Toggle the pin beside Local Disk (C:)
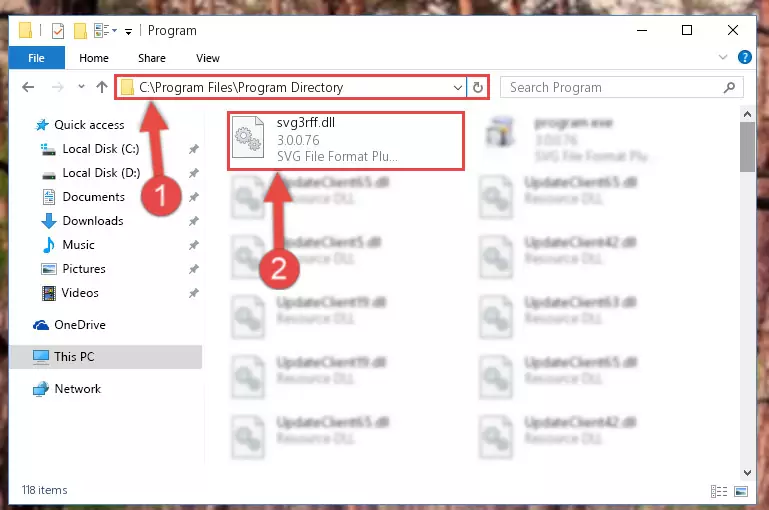Viewport: 769px width, 510px height. [x=194, y=149]
